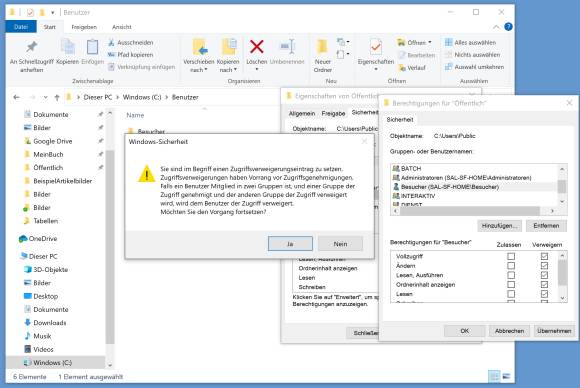Screen dimensions: 580x388
Task: Open Explorer help via the blue question mark
Action: [509, 27]
